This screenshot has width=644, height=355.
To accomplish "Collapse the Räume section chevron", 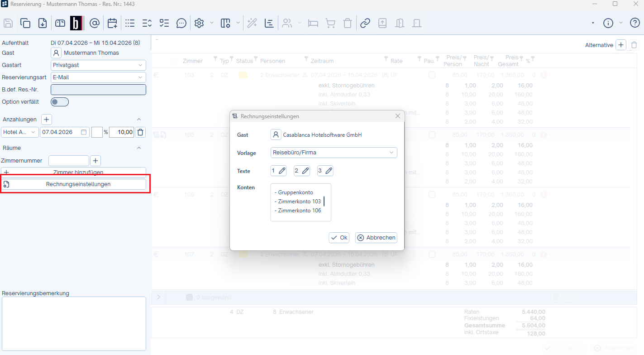I will click(x=139, y=148).
